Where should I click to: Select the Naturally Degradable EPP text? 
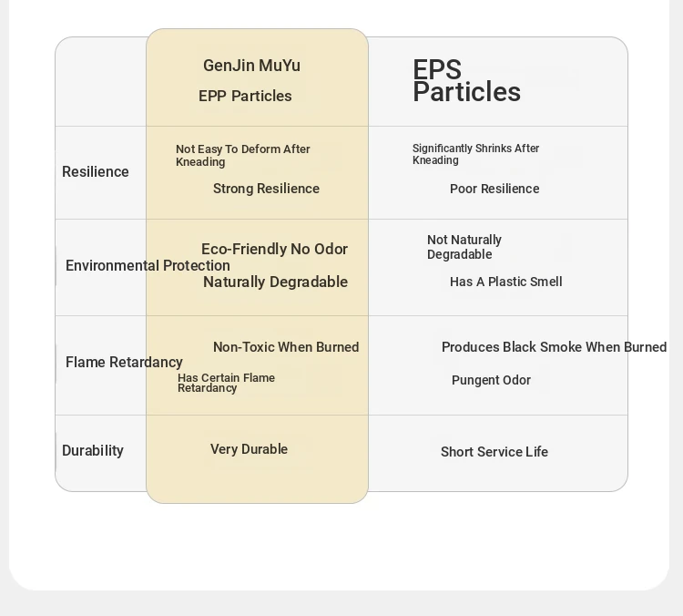click(x=275, y=282)
